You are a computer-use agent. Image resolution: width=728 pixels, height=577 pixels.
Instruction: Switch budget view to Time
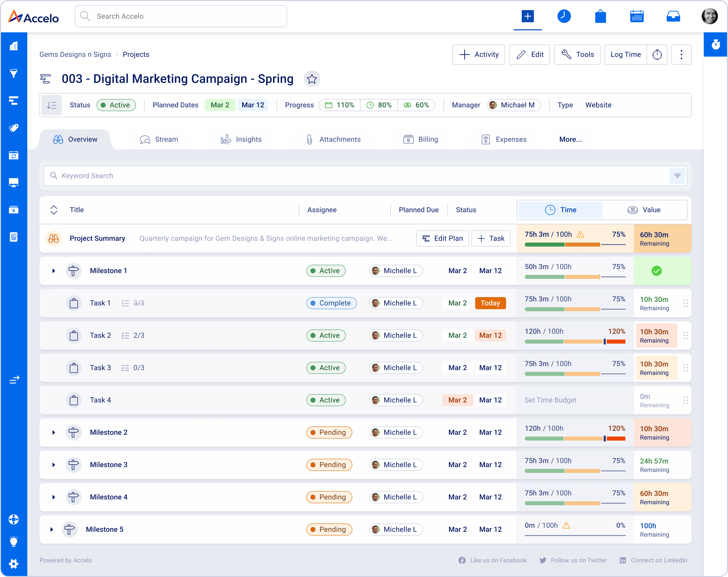(560, 210)
